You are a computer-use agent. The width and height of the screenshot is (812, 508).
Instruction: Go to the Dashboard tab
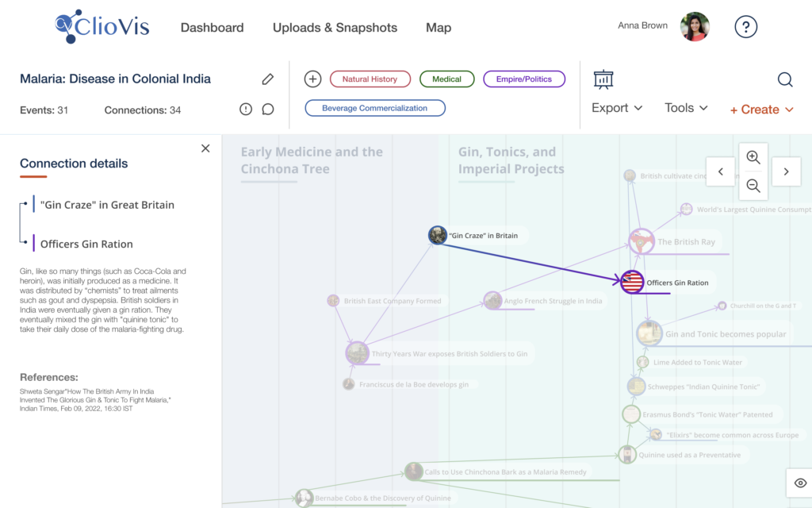point(212,28)
